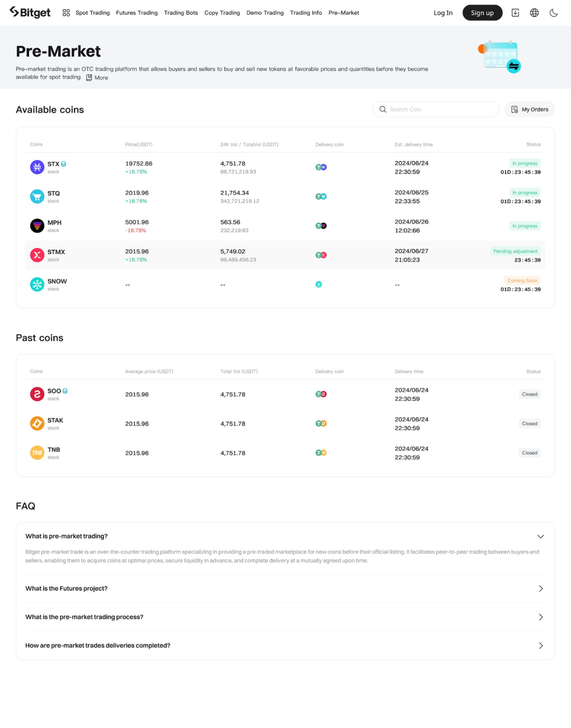
Task: Open the Spot Trading menu
Action: point(93,13)
